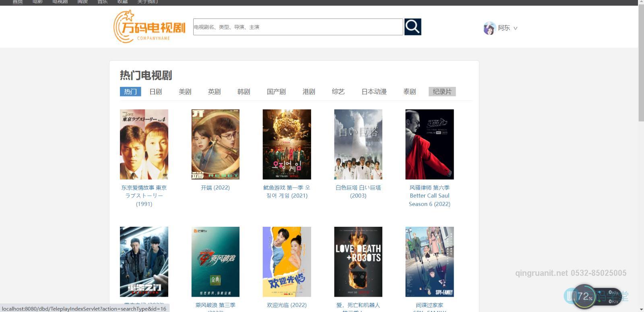644x312 pixels.
Task: Open the 万码电视剧 site logo
Action: (x=150, y=27)
